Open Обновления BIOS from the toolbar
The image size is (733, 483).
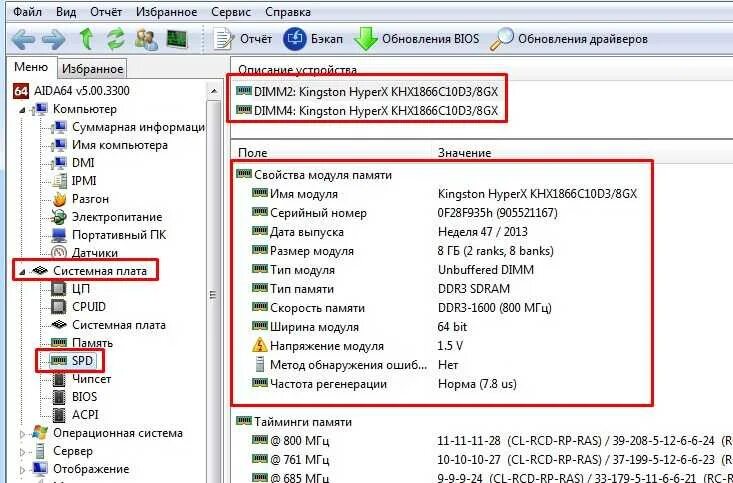416,39
